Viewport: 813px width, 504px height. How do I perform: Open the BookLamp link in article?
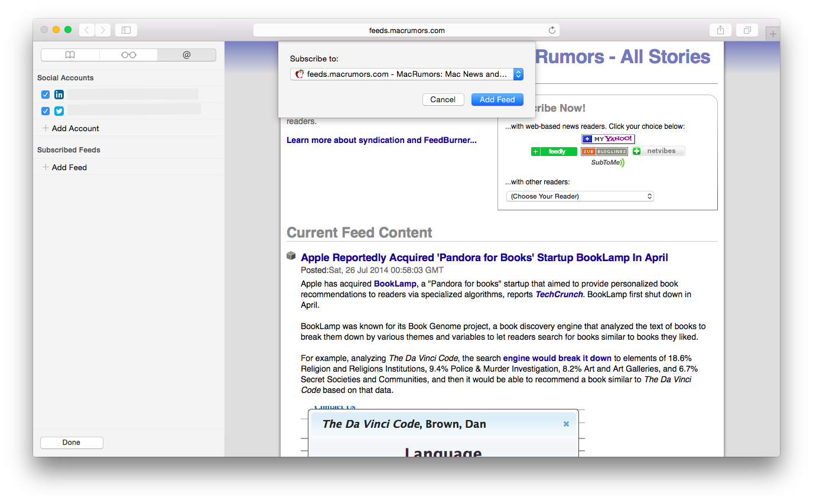[x=395, y=284]
